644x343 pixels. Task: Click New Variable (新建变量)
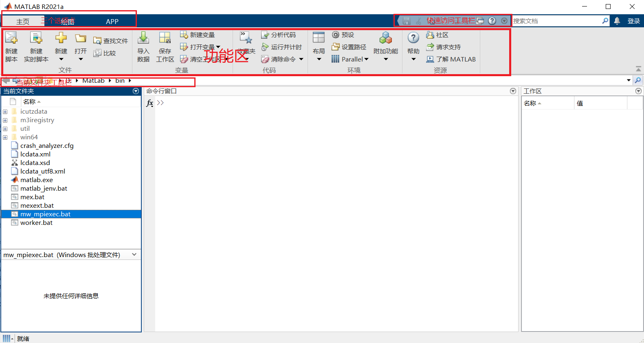[x=198, y=35]
